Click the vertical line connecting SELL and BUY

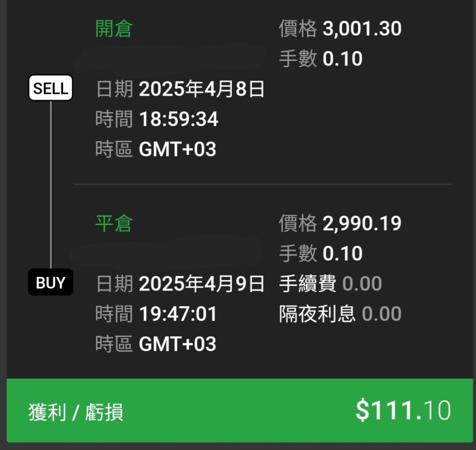click(x=51, y=185)
